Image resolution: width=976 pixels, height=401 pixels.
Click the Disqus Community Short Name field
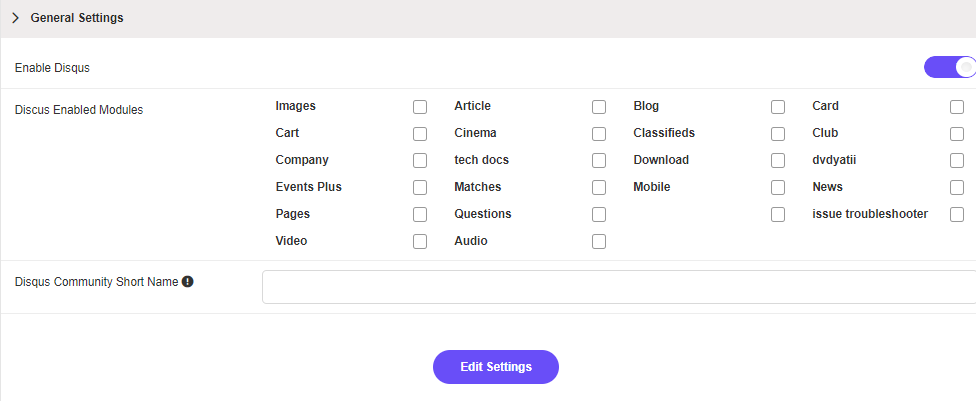pyautogui.click(x=618, y=287)
